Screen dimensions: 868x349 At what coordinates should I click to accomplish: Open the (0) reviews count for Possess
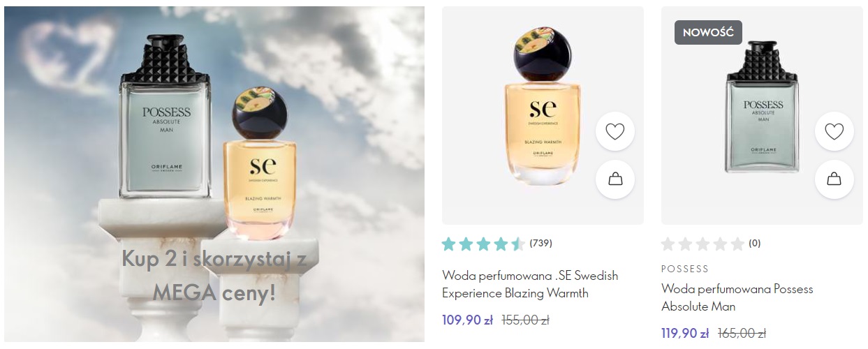click(x=755, y=244)
